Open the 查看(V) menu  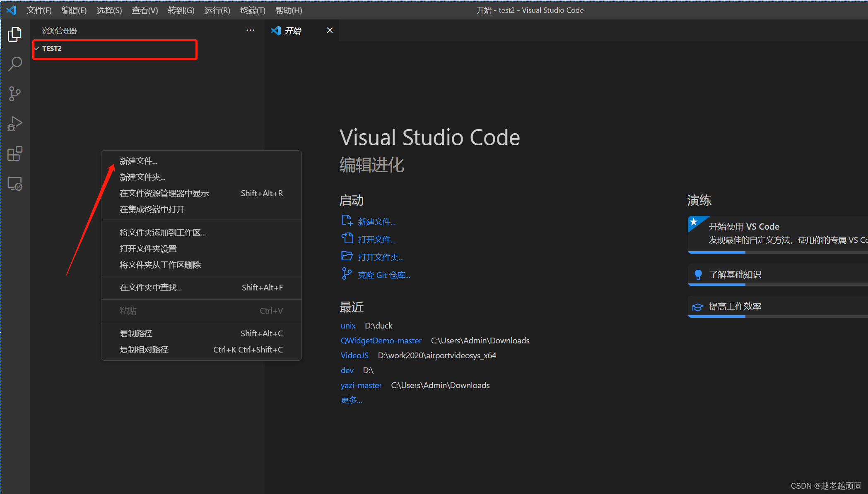[145, 10]
